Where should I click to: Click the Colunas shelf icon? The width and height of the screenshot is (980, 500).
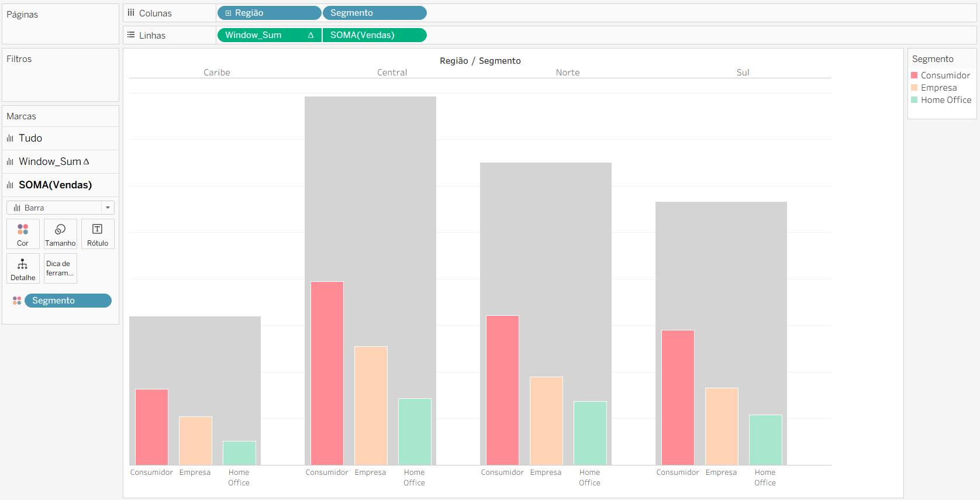tap(131, 13)
